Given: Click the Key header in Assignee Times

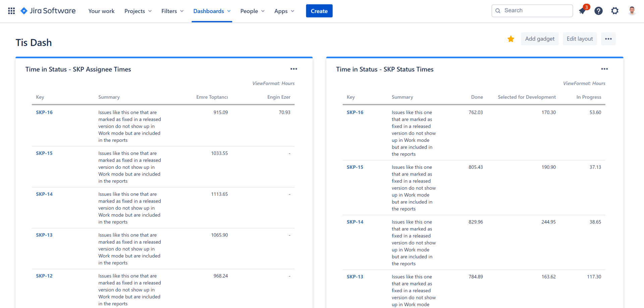Looking at the screenshot, I should coord(40,97).
